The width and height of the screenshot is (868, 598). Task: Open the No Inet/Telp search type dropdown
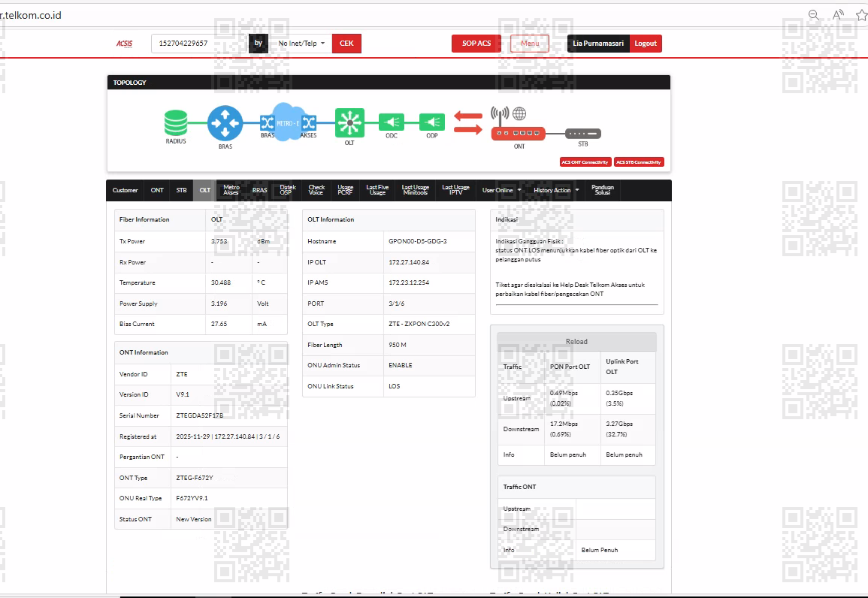click(x=301, y=43)
